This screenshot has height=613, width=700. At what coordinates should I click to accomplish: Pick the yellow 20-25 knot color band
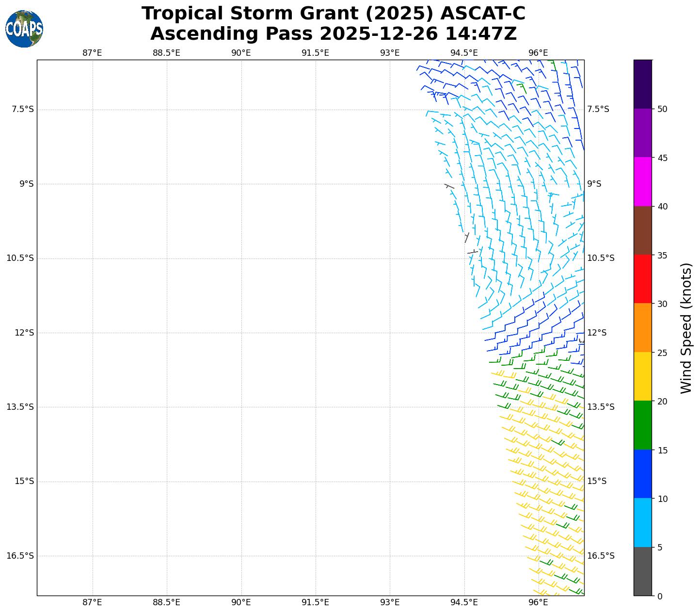pos(643,377)
